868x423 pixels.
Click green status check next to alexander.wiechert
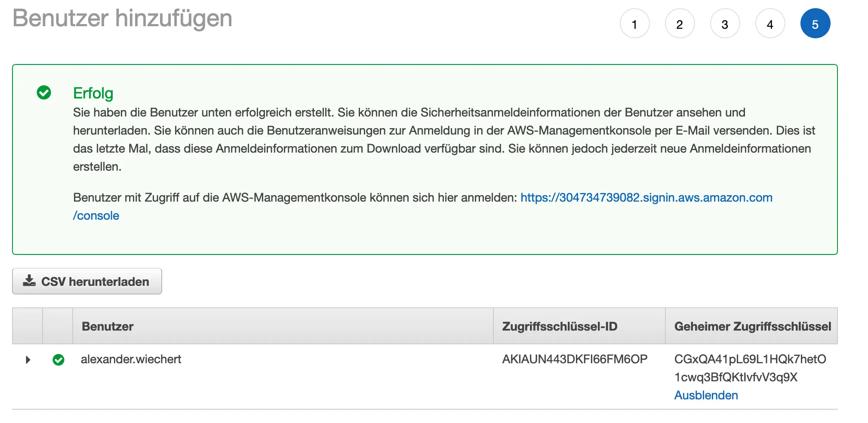coord(58,360)
